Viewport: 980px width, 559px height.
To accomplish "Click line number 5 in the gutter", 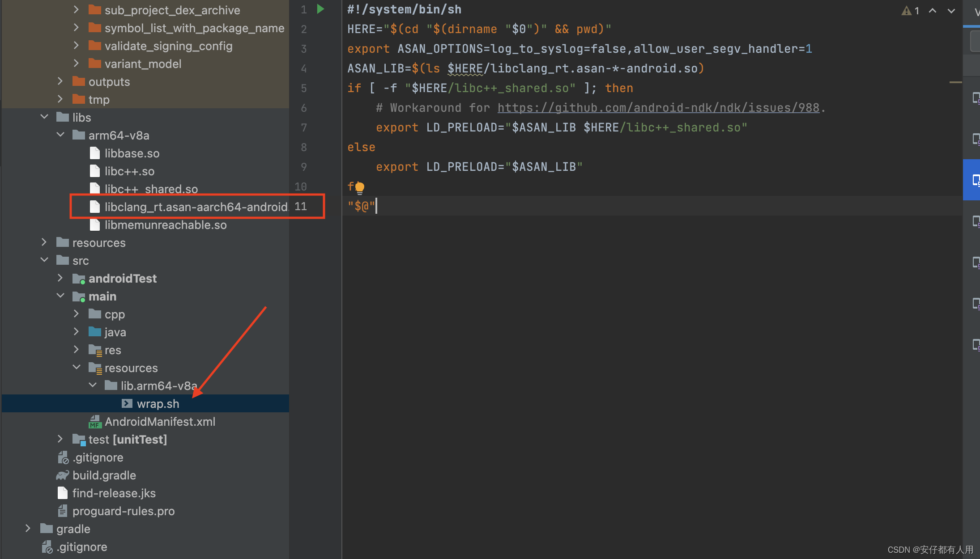I will tap(304, 88).
